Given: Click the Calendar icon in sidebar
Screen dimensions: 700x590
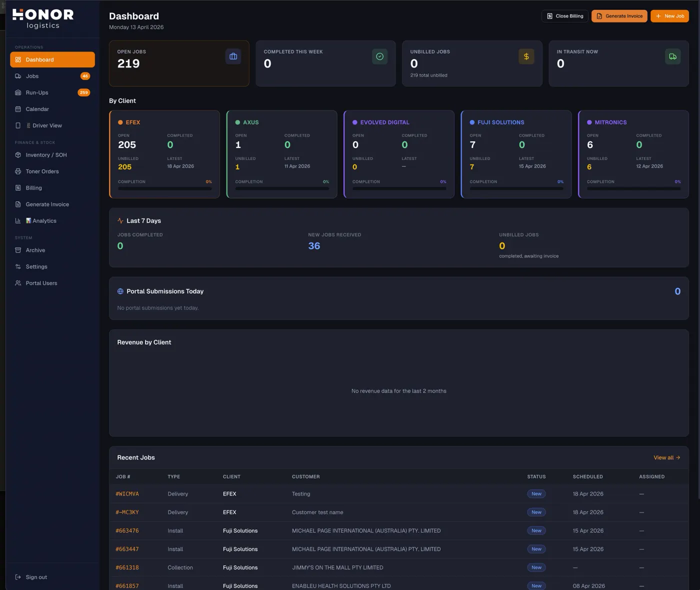Looking at the screenshot, I should (18, 109).
